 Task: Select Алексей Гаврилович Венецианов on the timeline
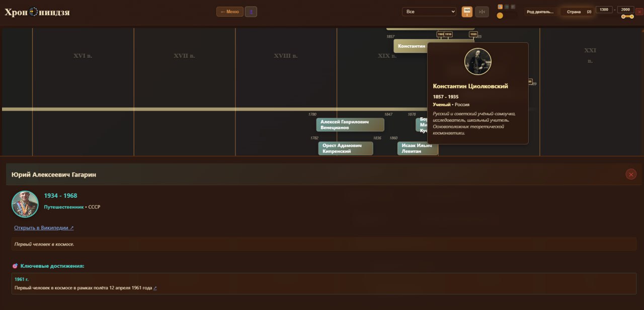(x=350, y=125)
